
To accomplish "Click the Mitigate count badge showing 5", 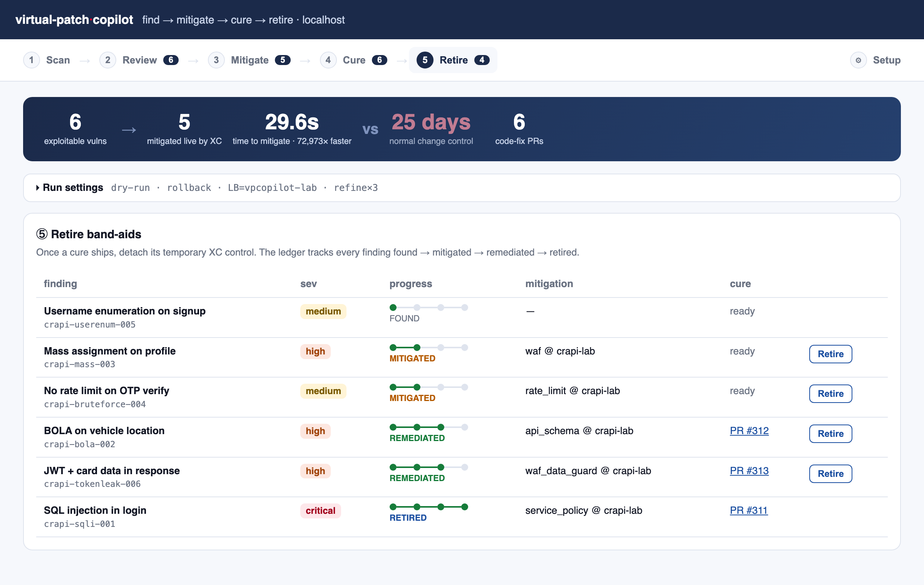I will point(283,60).
